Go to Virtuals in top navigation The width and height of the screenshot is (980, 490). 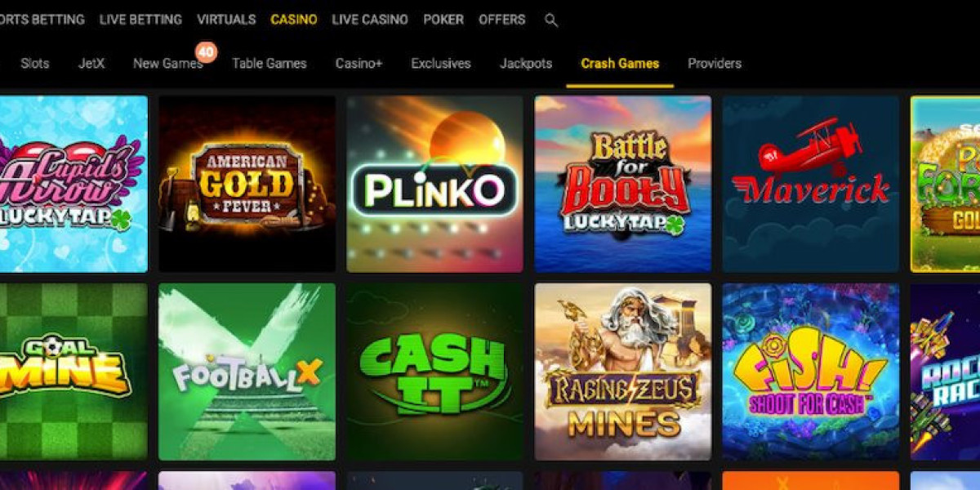click(226, 20)
